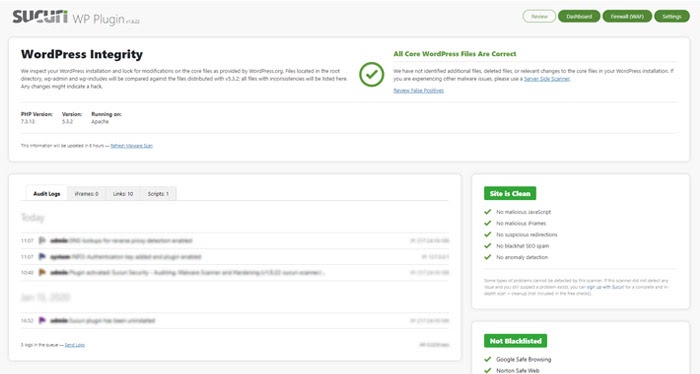
Task: Click the PHP Version label
Action: pyautogui.click(x=36, y=114)
